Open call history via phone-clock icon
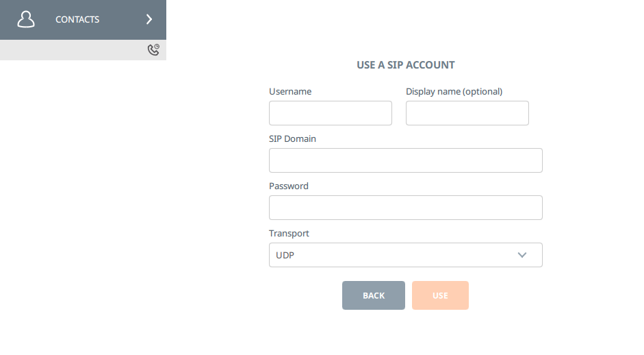 click(153, 49)
